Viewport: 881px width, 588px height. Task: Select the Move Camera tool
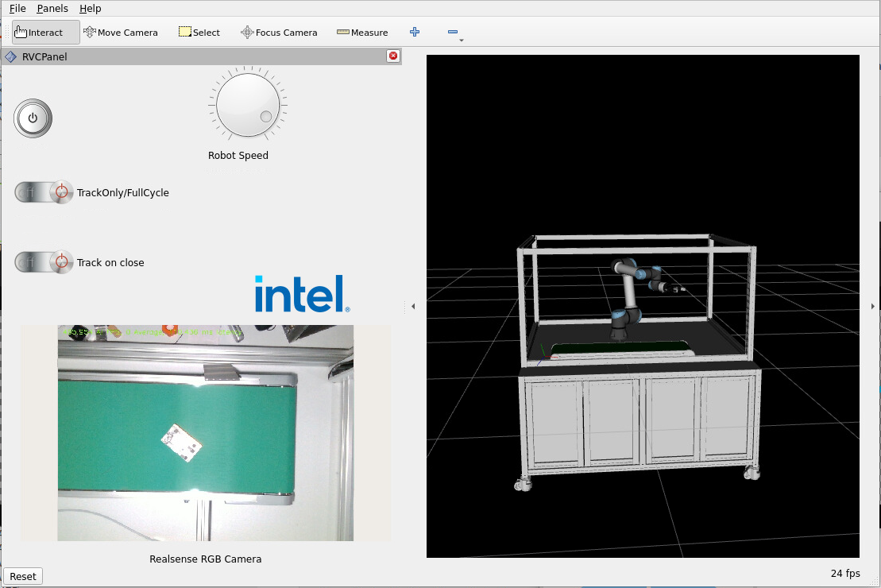[x=121, y=32]
